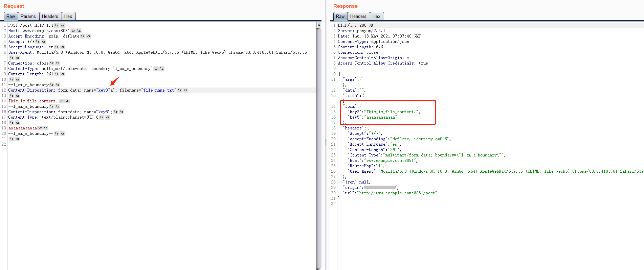Click the Server: panyun/2.5.1 response header
The height and width of the screenshot is (270, 644).
361,31
